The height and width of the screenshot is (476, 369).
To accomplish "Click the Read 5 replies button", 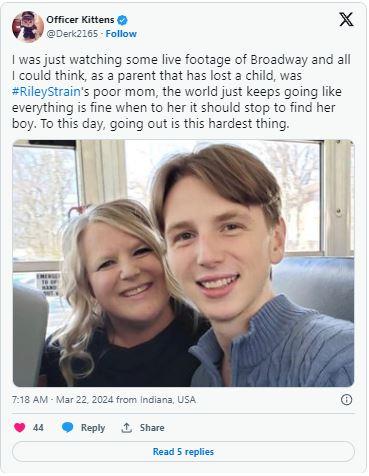I will click(183, 452).
